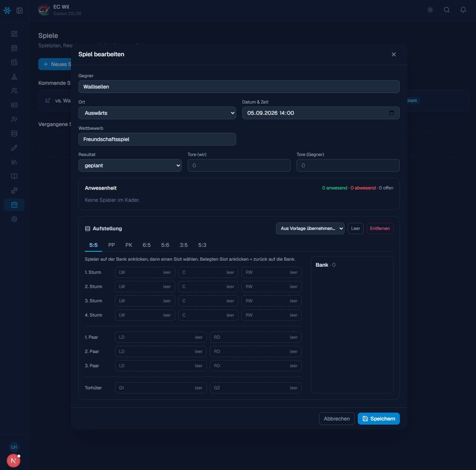Open the settings gear in sidebar
476x470 pixels.
[14, 219]
